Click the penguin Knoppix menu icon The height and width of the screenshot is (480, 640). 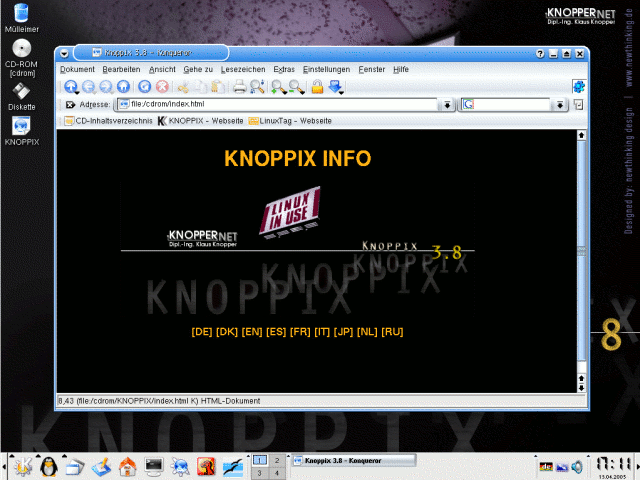(49, 466)
